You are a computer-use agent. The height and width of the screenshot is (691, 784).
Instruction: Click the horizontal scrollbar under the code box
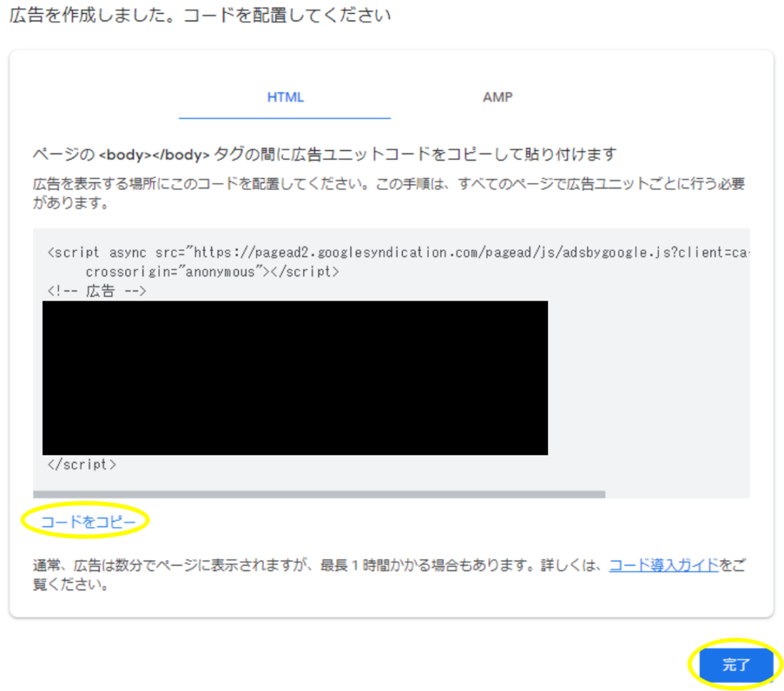pyautogui.click(x=319, y=494)
